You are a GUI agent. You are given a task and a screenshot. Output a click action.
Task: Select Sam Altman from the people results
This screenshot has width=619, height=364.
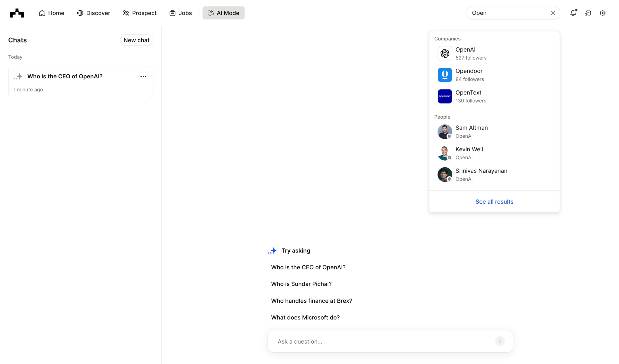click(x=494, y=132)
